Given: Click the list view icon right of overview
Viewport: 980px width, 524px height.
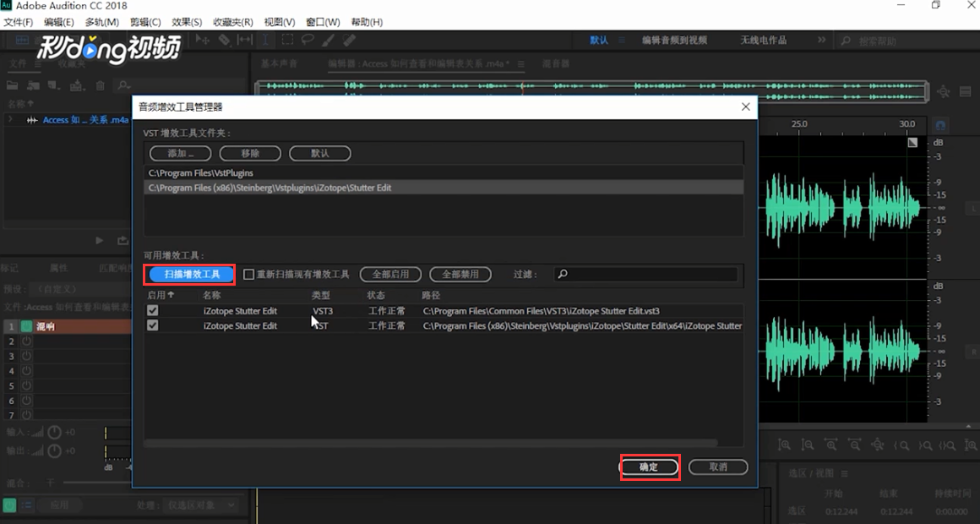Looking at the screenshot, I should (x=965, y=91).
